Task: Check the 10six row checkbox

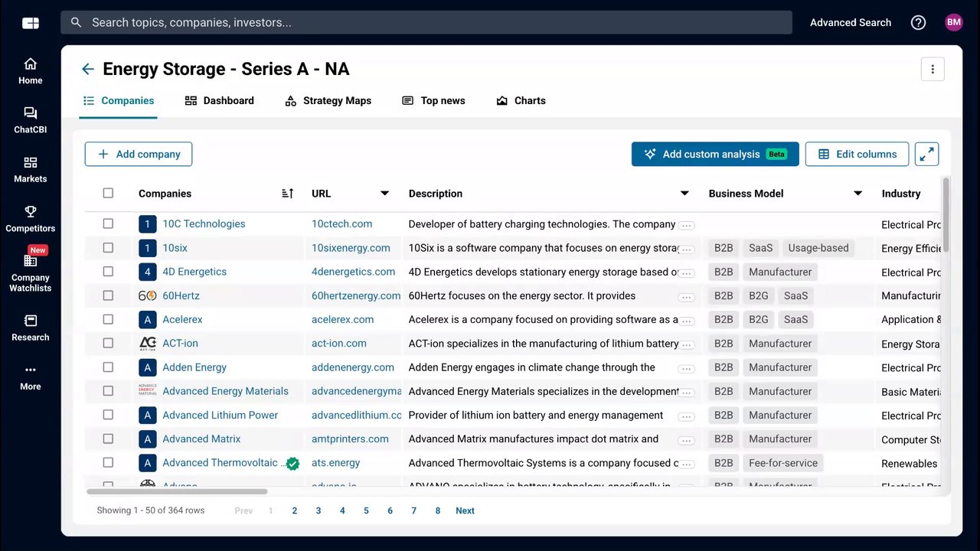Action: click(x=108, y=247)
